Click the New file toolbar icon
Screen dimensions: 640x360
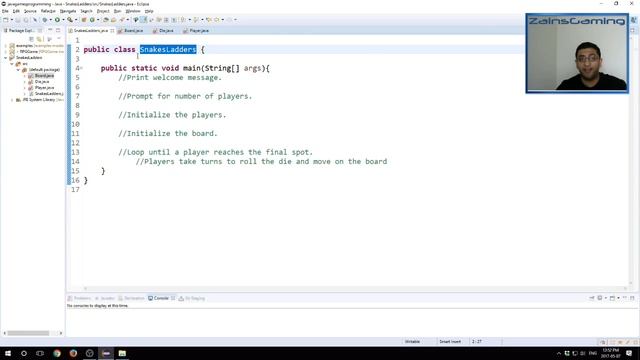click(x=5, y=20)
